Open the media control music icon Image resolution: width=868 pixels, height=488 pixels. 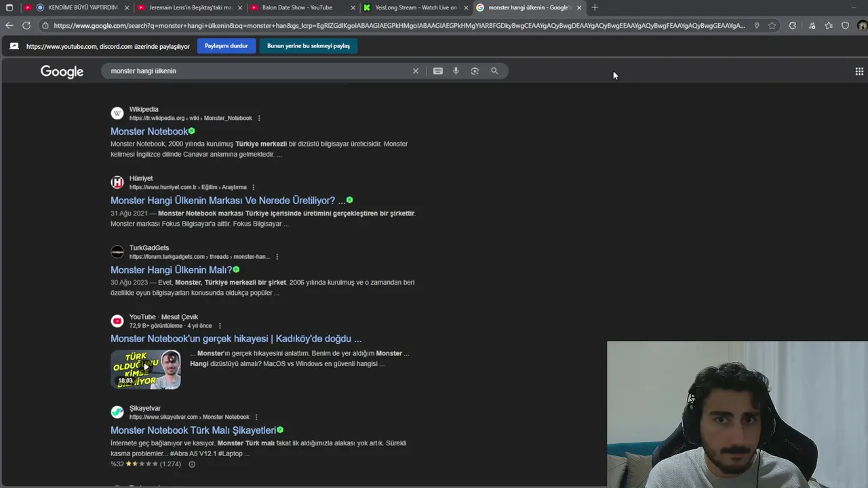812,26
